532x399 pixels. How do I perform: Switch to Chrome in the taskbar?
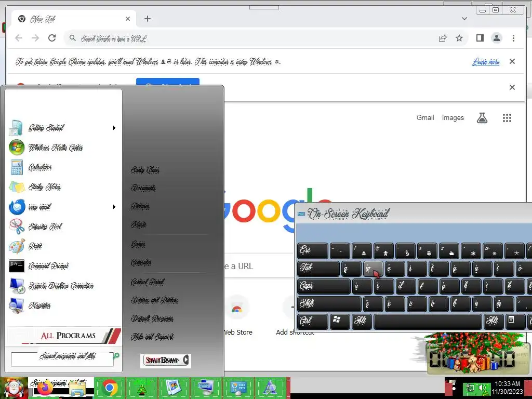pyautogui.click(x=110, y=388)
